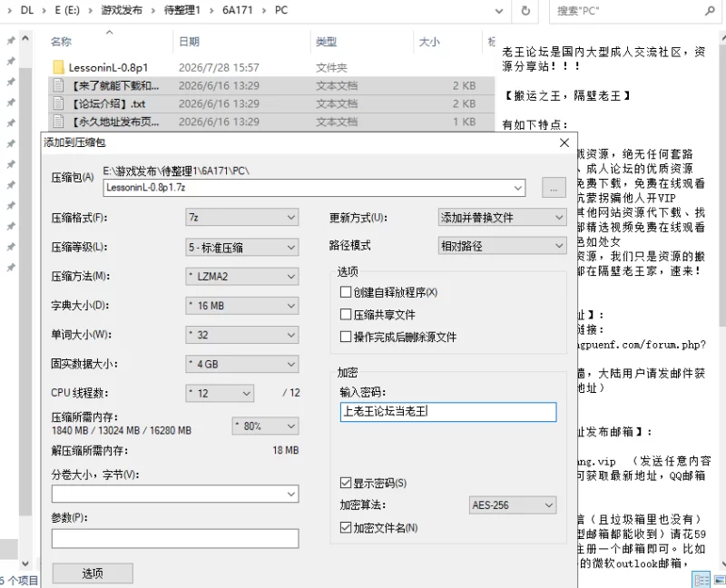726x588 pixels.
Task: Click the 待整理1 breadcrumb segment
Action: (182, 10)
